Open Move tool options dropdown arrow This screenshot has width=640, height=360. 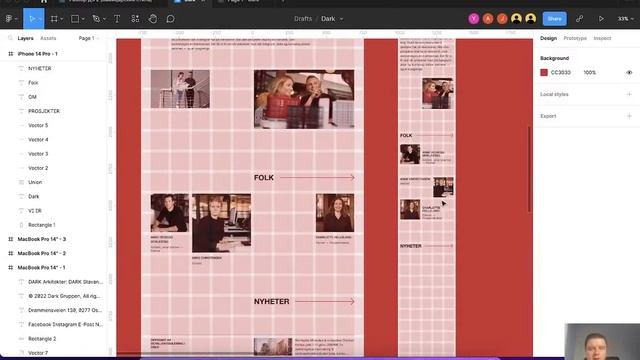(40, 19)
